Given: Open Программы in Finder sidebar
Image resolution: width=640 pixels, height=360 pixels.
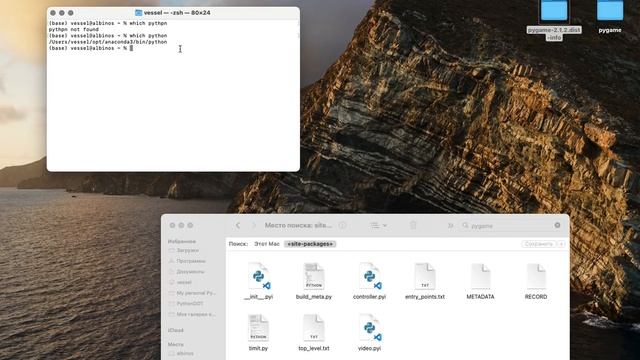Looking at the screenshot, I should point(187,261).
